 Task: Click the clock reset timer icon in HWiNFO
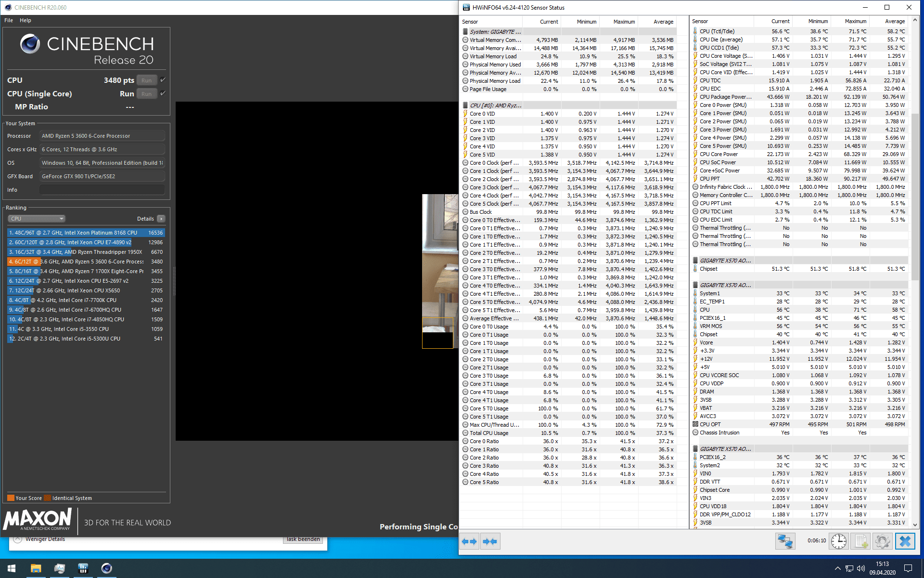point(839,541)
